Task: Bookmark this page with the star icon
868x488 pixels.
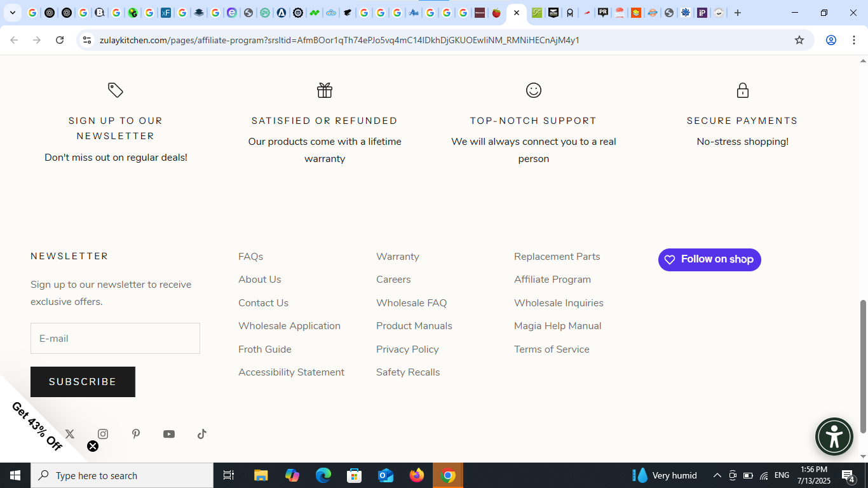Action: click(x=799, y=40)
